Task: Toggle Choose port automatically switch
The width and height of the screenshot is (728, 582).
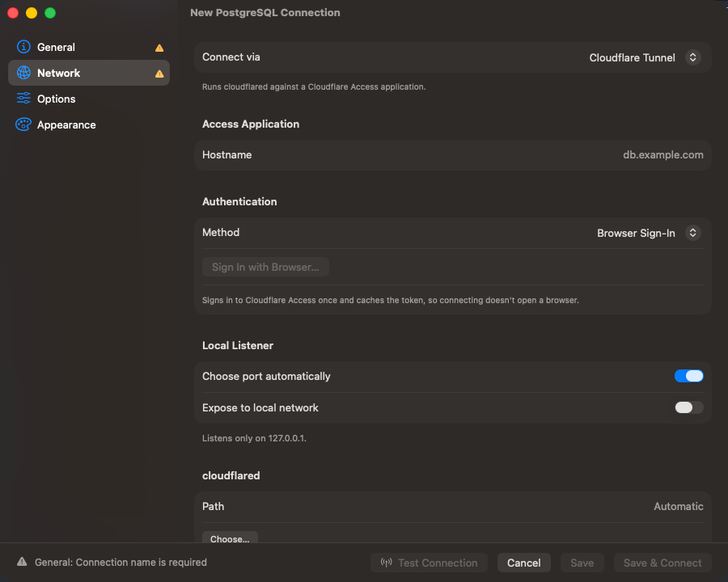Action: [688, 376]
